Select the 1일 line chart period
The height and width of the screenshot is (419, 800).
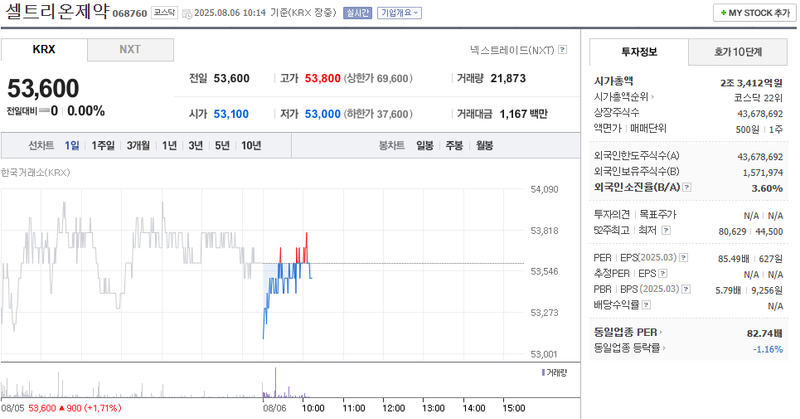[x=72, y=145]
